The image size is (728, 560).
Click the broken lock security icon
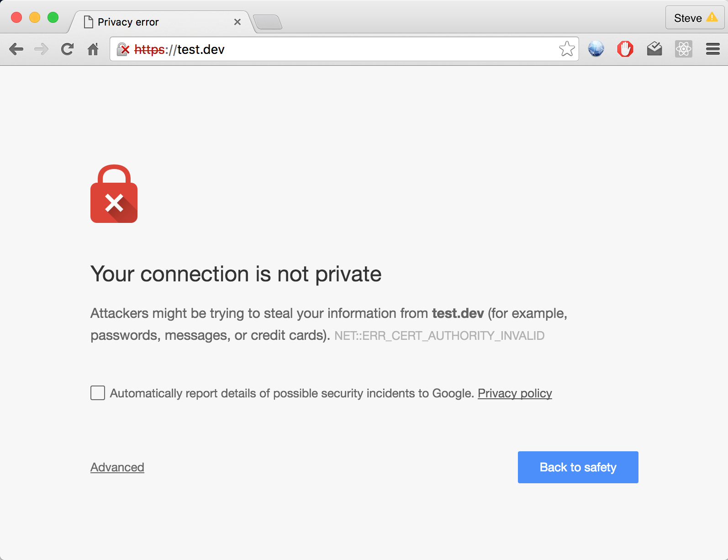(x=123, y=49)
